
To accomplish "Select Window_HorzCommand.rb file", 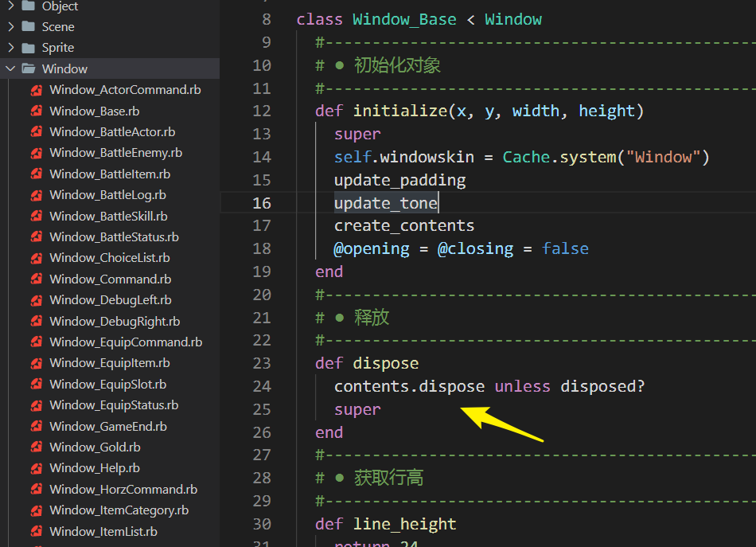I will pos(123,490).
